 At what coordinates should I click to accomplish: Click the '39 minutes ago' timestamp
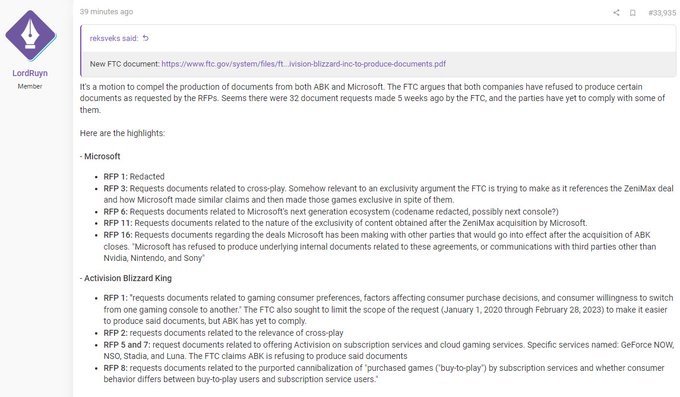(x=106, y=12)
